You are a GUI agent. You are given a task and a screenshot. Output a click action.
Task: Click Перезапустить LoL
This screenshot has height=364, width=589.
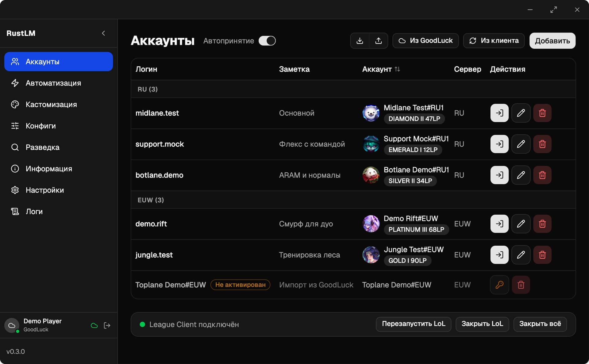pyautogui.click(x=414, y=324)
